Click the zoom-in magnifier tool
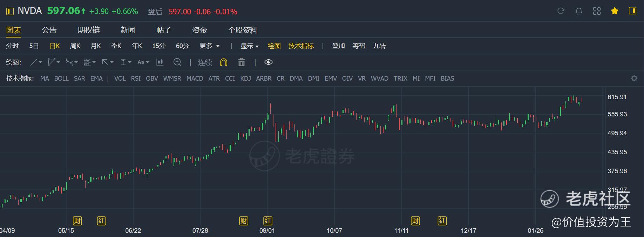644x237 pixels. (x=177, y=62)
